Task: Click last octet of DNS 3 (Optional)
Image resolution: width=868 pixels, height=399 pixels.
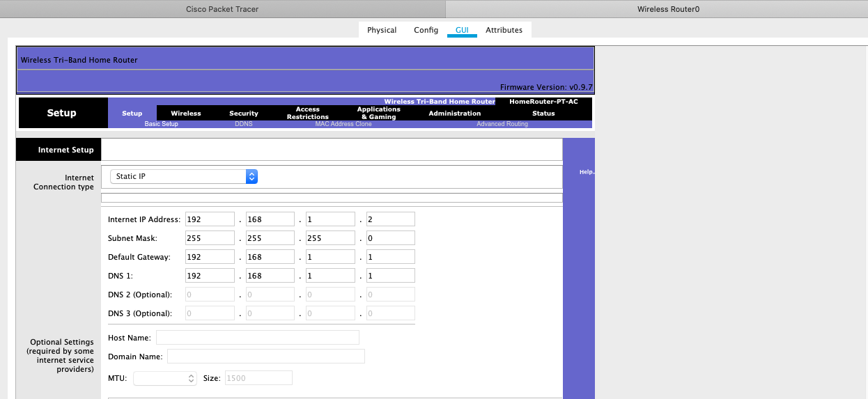Action: [391, 313]
